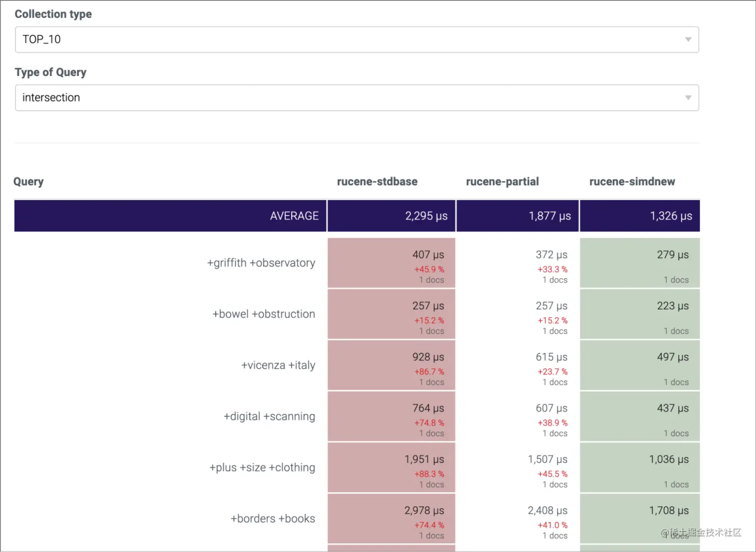Screen dimensions: 756x552
Task: Click the green 279 μs simdnew cell
Action: coord(640,263)
